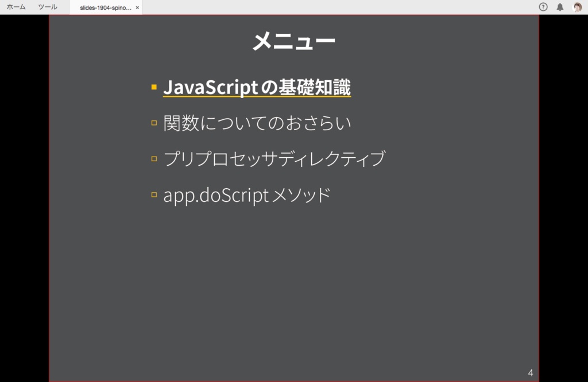Click the hollow bullet beside 関数についてのおさらい

tap(153, 121)
